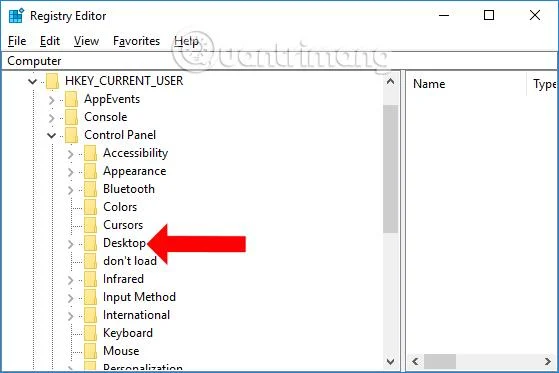
Task: Collapse the HKEY_CURRENT_USER key
Action: pos(32,81)
